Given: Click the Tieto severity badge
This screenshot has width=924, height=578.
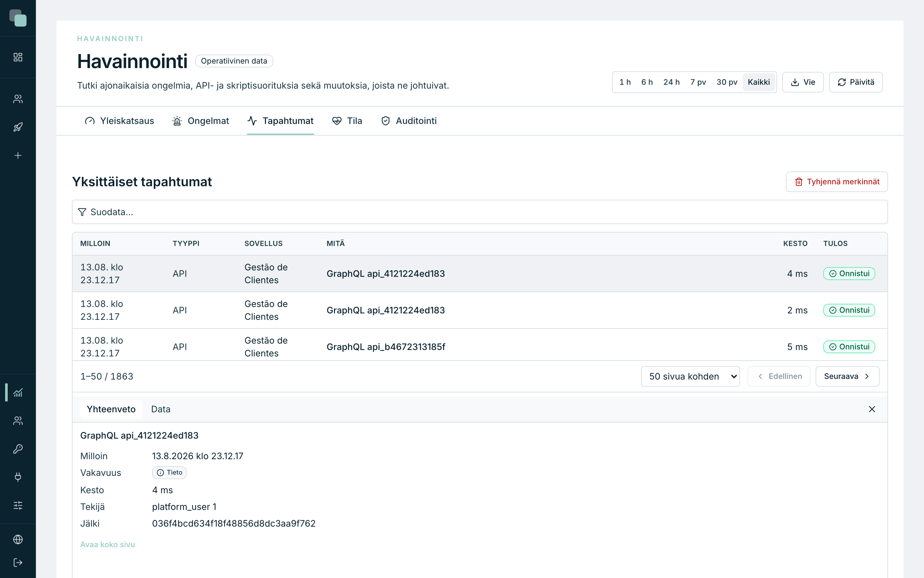Looking at the screenshot, I should [169, 472].
